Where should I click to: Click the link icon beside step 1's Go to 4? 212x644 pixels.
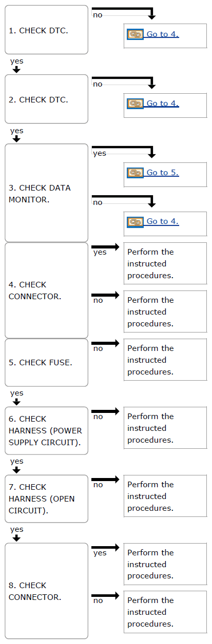pos(135,34)
